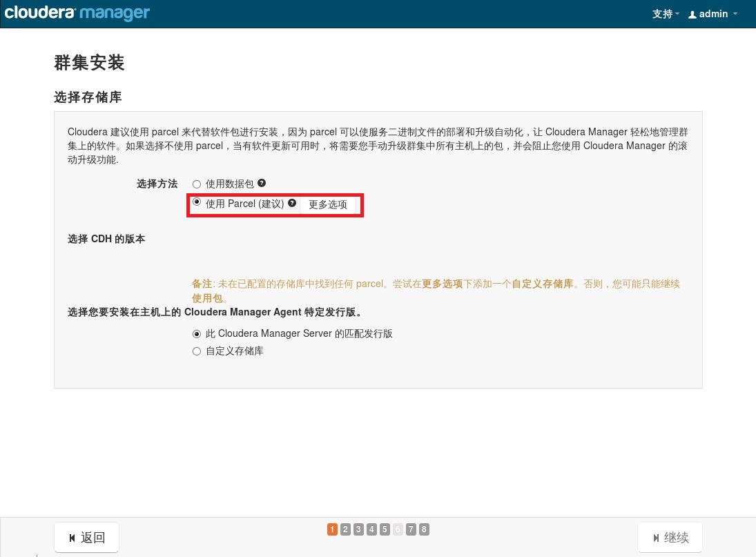Screen dimensions: 756x557
Task: Click the orange 备注 warning note text
Action: click(436, 291)
